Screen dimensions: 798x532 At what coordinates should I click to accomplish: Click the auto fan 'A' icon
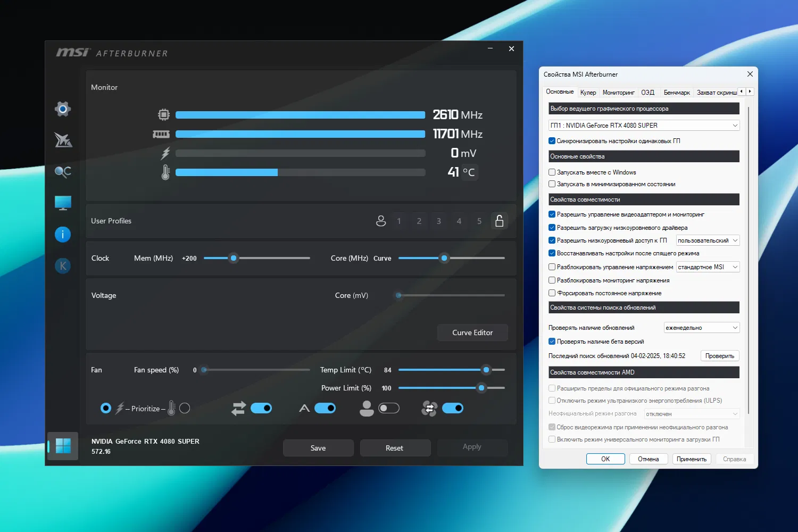click(304, 408)
